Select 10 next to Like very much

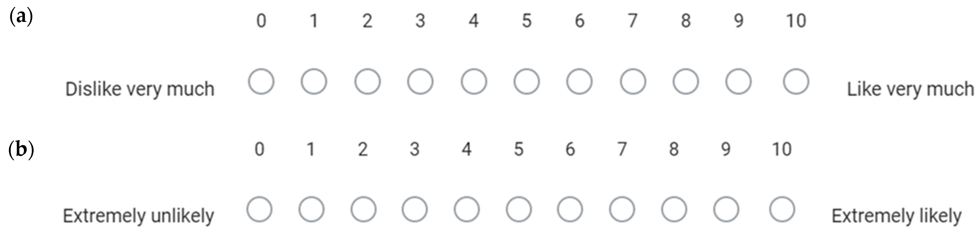pos(796,81)
